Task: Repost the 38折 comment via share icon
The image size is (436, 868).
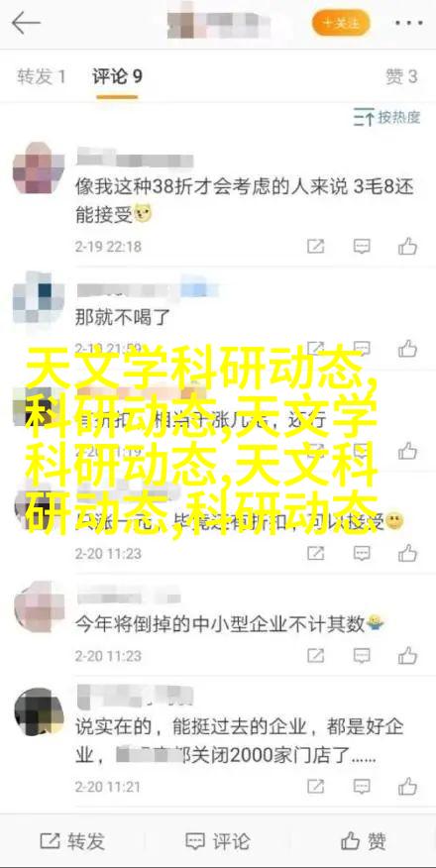Action: coord(316,247)
